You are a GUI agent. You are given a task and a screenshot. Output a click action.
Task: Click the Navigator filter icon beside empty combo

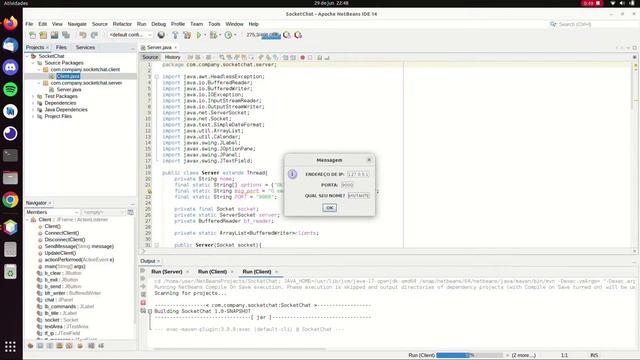click(131, 212)
